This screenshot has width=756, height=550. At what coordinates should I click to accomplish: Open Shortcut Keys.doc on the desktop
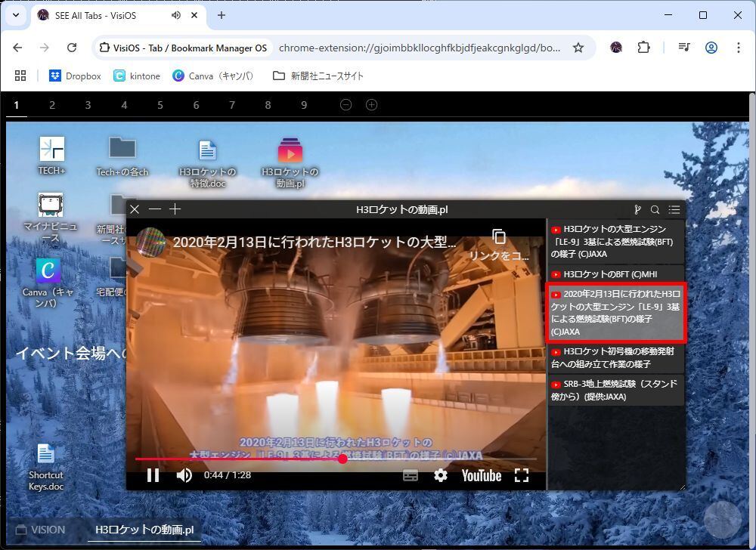tap(46, 467)
